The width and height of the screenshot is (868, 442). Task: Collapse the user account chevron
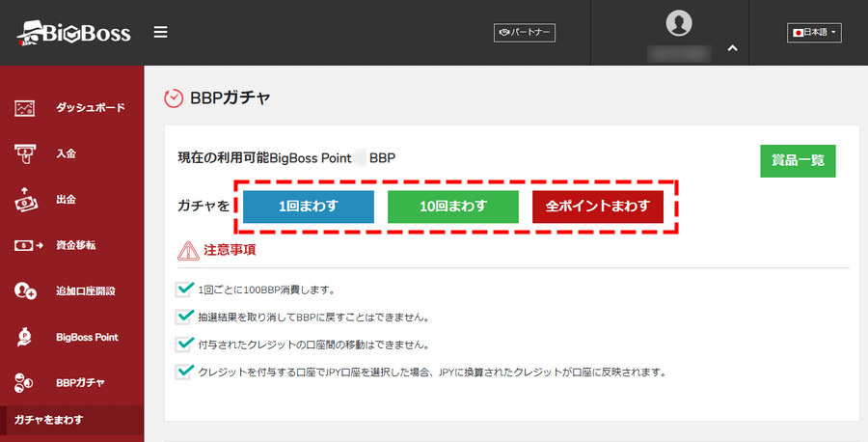pyautogui.click(x=732, y=49)
